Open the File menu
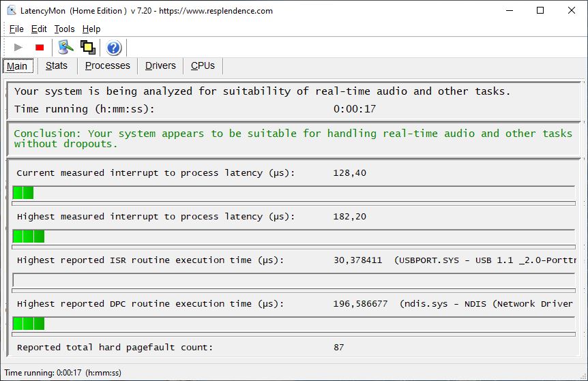This screenshot has width=588, height=381. pyautogui.click(x=16, y=29)
